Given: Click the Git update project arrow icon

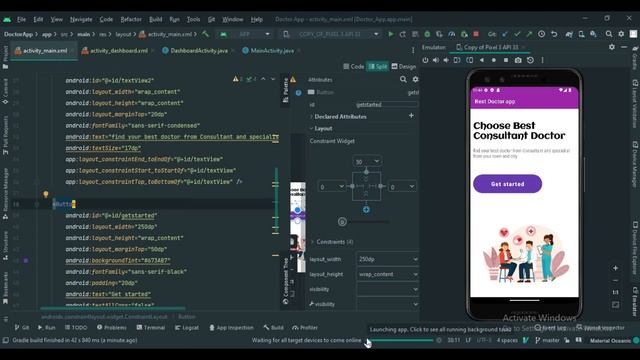Looking at the screenshot, I should (505, 34).
